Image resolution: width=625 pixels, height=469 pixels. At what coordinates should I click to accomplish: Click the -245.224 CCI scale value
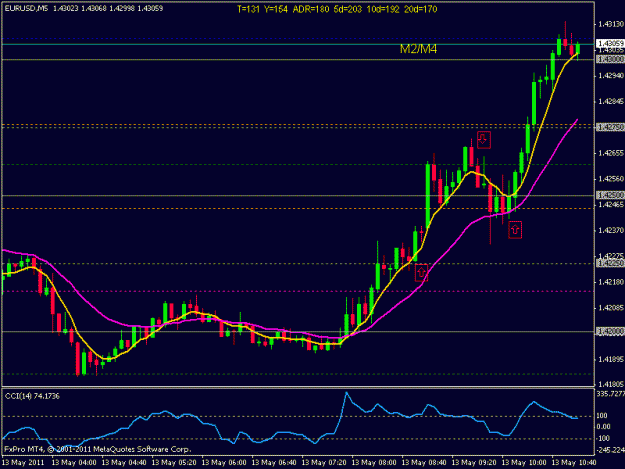click(x=610, y=450)
